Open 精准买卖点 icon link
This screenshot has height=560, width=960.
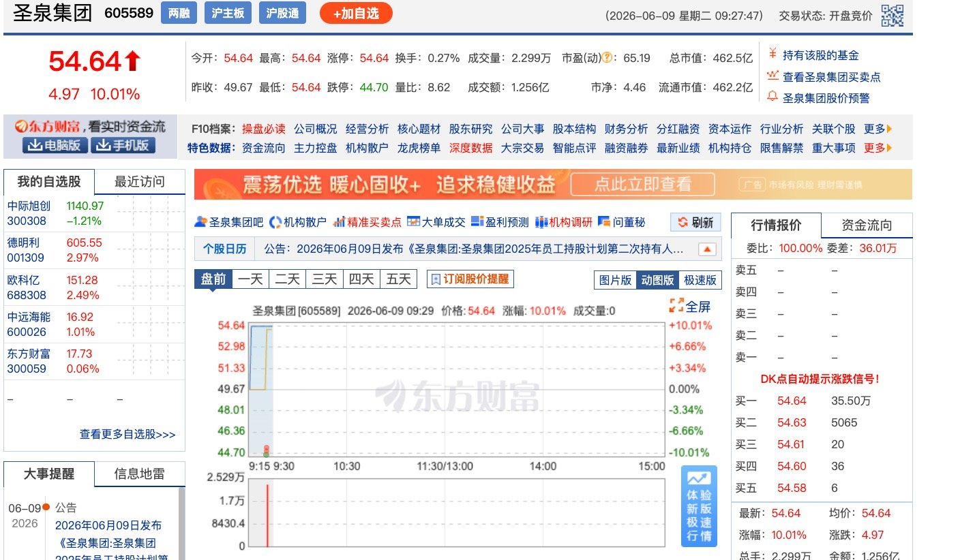point(367,222)
